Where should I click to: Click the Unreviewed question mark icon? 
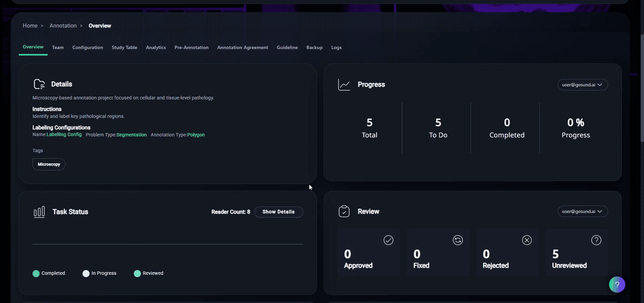[x=596, y=240]
